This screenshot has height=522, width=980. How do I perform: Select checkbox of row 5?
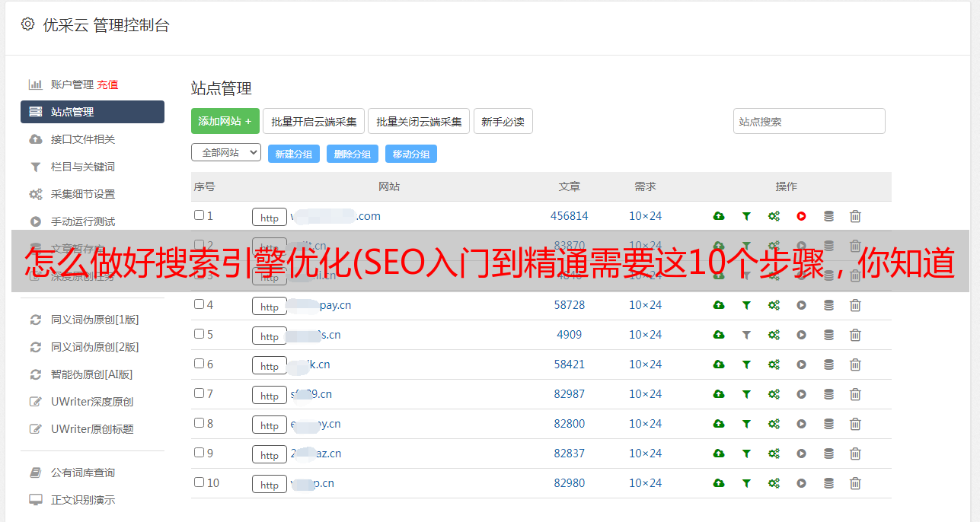[199, 334]
